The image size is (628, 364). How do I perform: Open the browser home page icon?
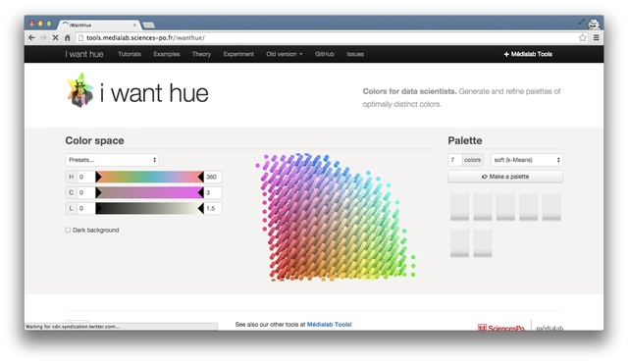(68, 37)
